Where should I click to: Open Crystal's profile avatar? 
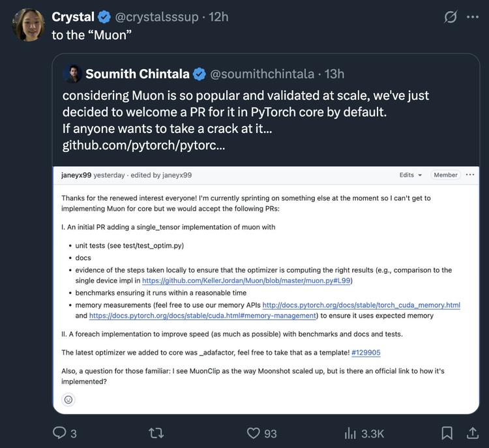(29, 25)
